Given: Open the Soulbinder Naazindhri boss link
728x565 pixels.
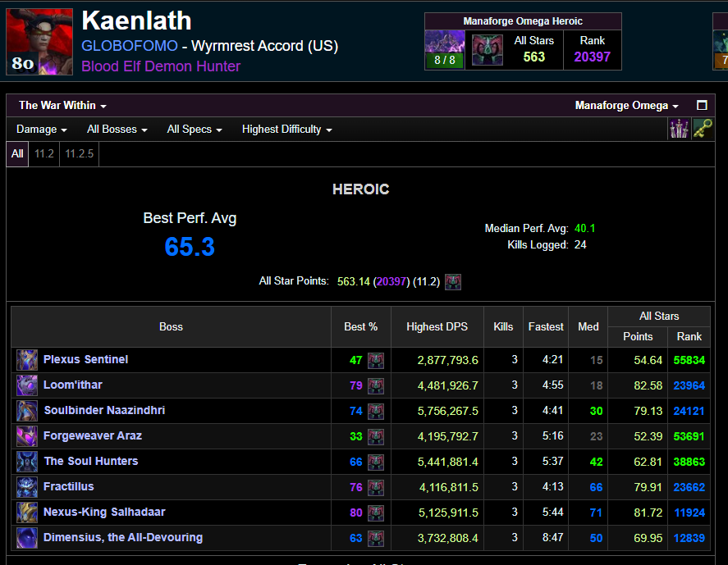Looking at the screenshot, I should coord(104,411).
